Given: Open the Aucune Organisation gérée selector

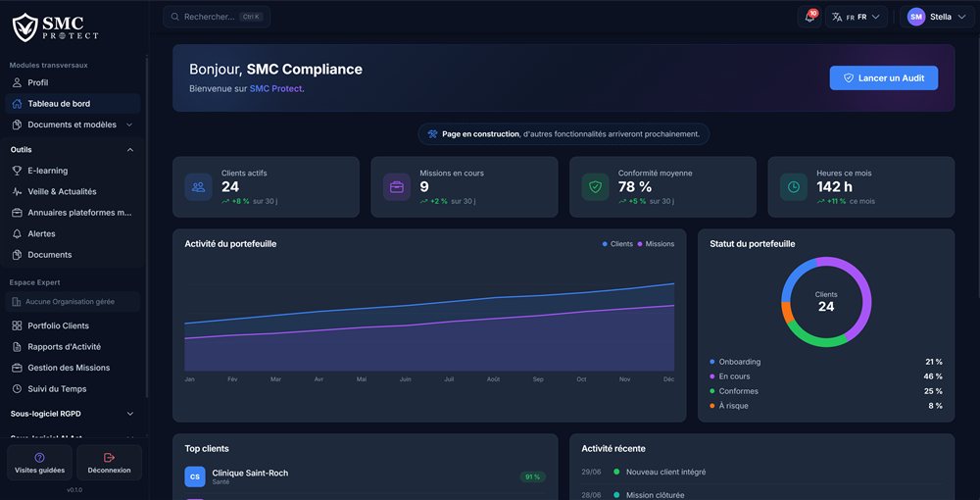Looking at the screenshot, I should tap(73, 302).
